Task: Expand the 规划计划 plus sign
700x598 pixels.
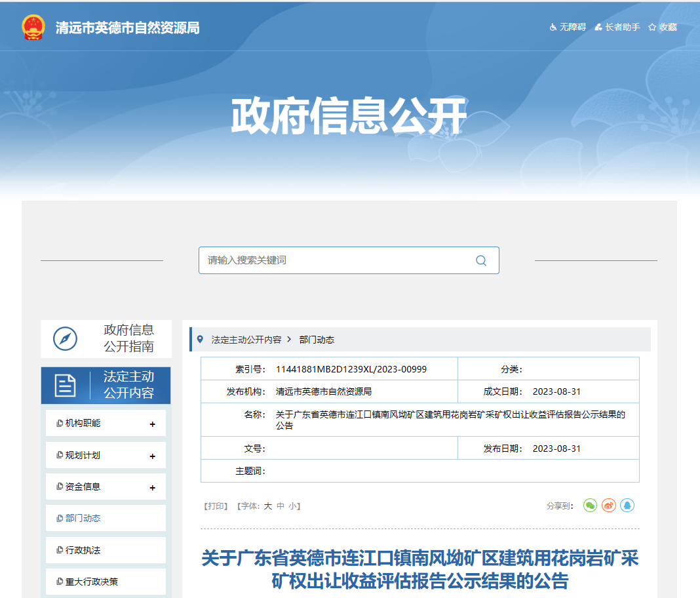Action: 153,456
